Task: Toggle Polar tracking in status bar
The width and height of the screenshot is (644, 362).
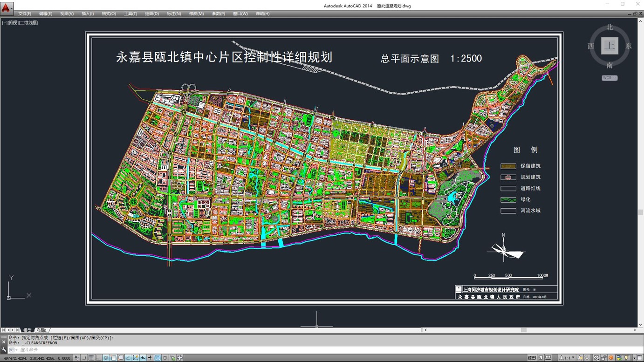Action: point(106,358)
